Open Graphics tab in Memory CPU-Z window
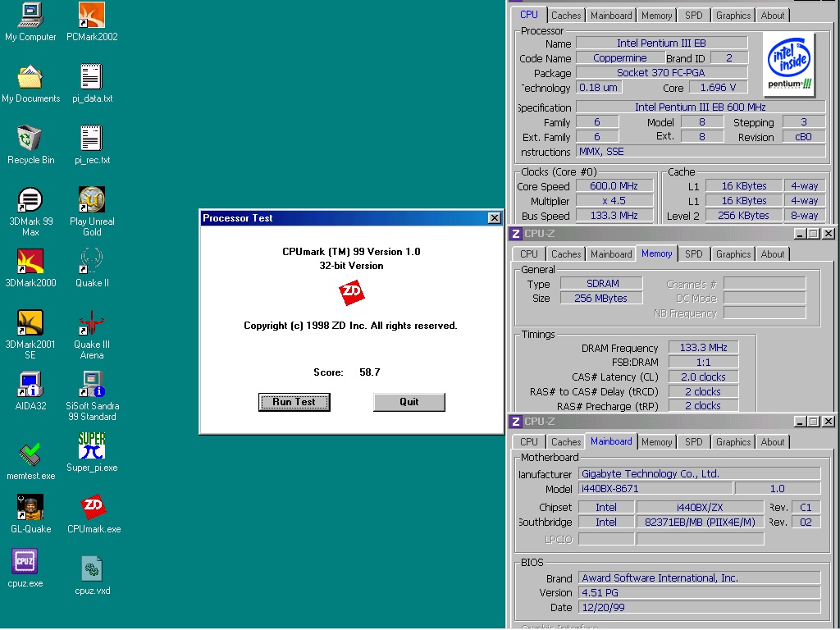Image resolution: width=840 pixels, height=630 pixels. pos(733,254)
